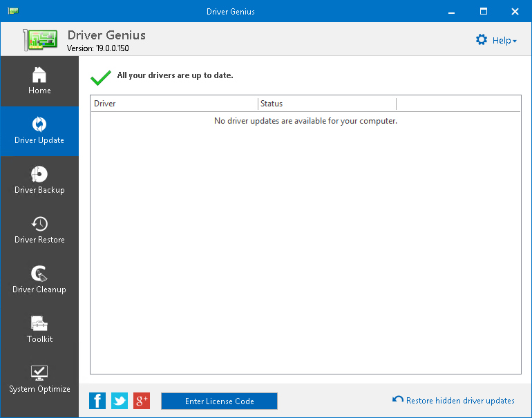The height and width of the screenshot is (418, 532).
Task: Minimize the Driver Genius window
Action: click(x=451, y=12)
